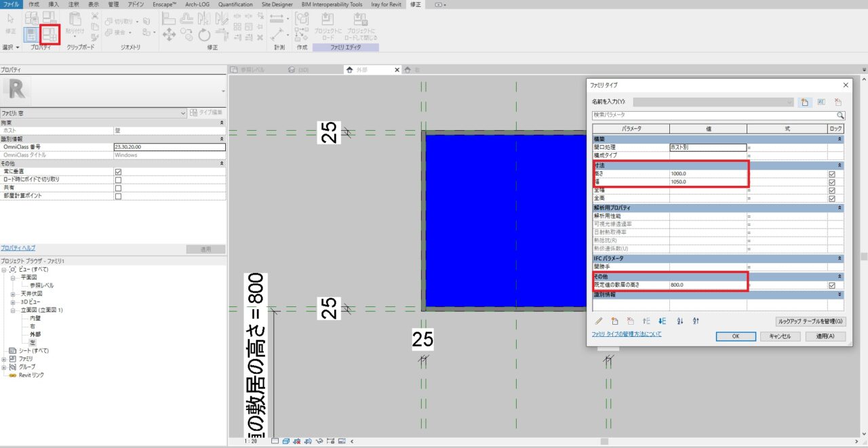
Task: Select the Align tool in Modify panel
Action: point(169,18)
